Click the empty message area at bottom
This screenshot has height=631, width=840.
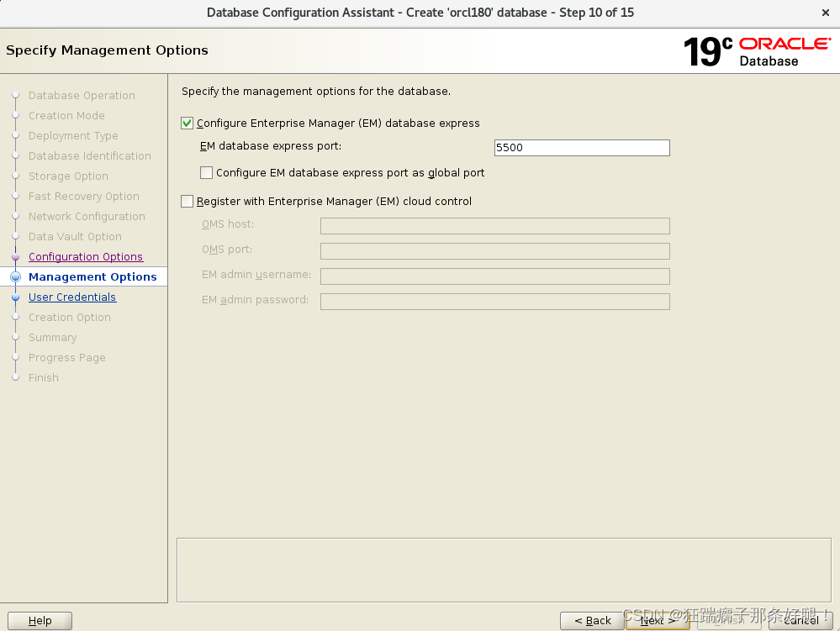504,570
